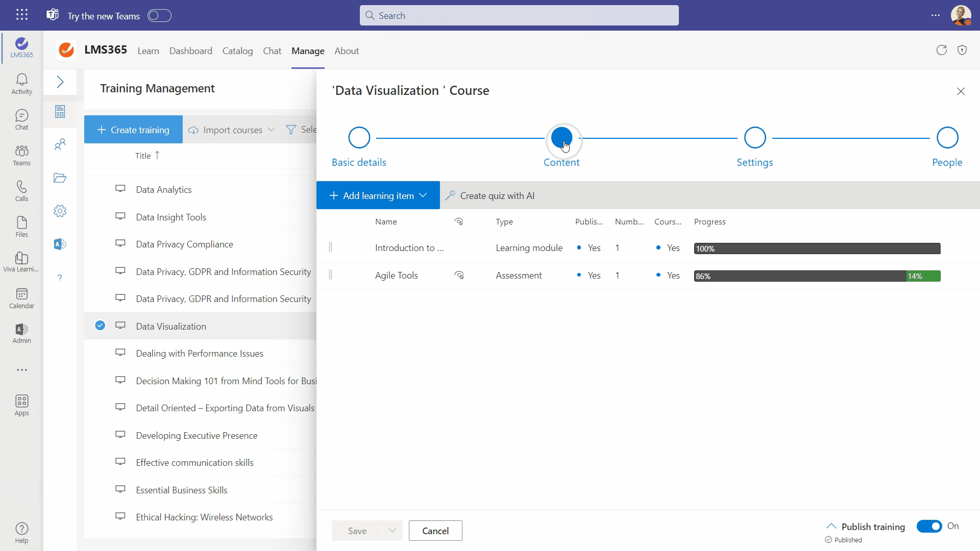The height and width of the screenshot is (551, 980).
Task: Close the Data Visualization course panel
Action: coord(961,91)
